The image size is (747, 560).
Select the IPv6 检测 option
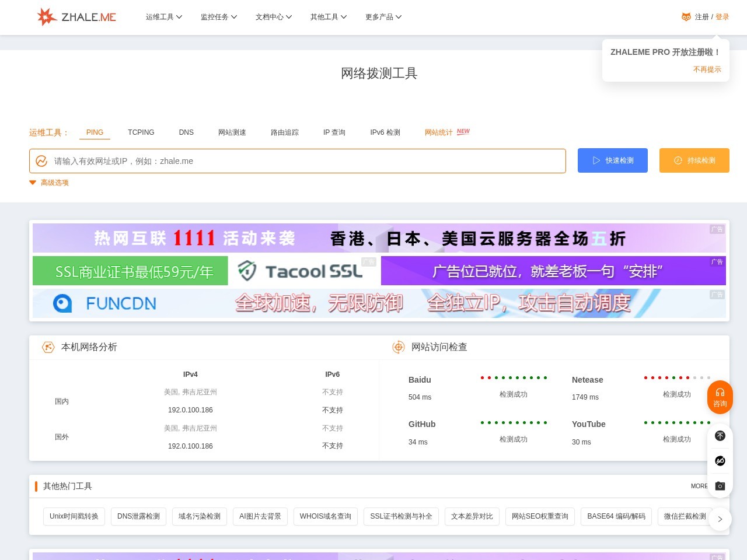(385, 132)
